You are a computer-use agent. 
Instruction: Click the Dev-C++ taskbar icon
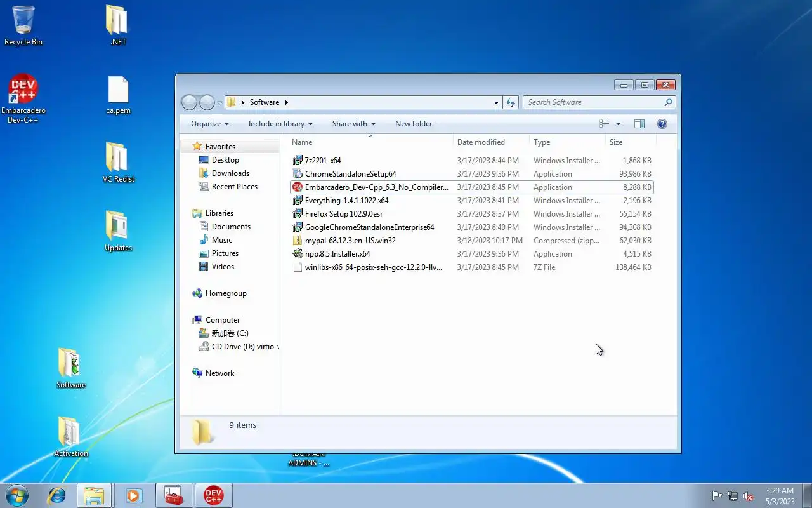tap(213, 495)
